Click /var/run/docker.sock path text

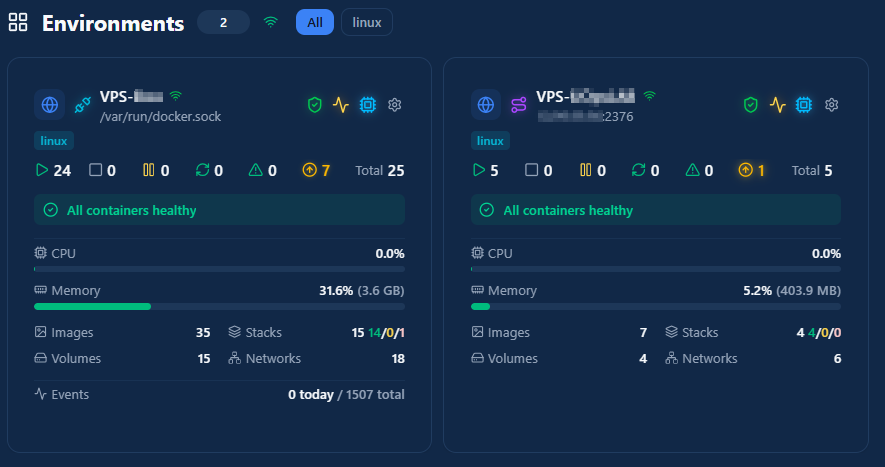(160, 117)
